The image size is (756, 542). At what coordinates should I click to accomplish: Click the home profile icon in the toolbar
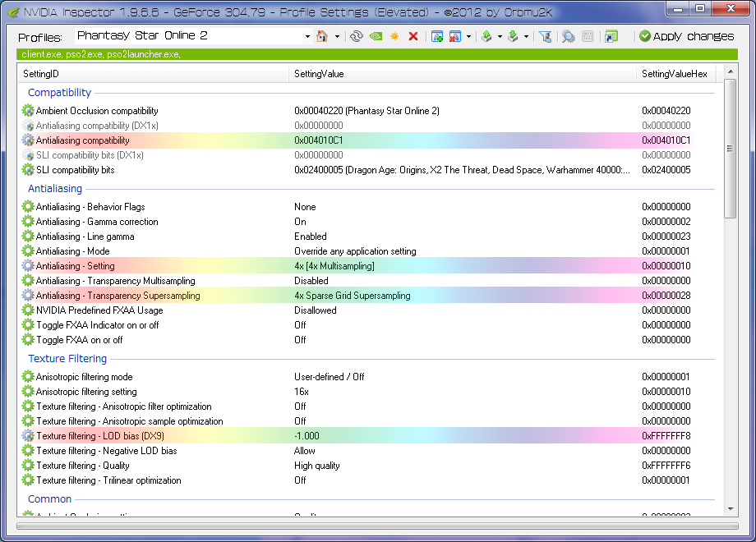click(322, 36)
